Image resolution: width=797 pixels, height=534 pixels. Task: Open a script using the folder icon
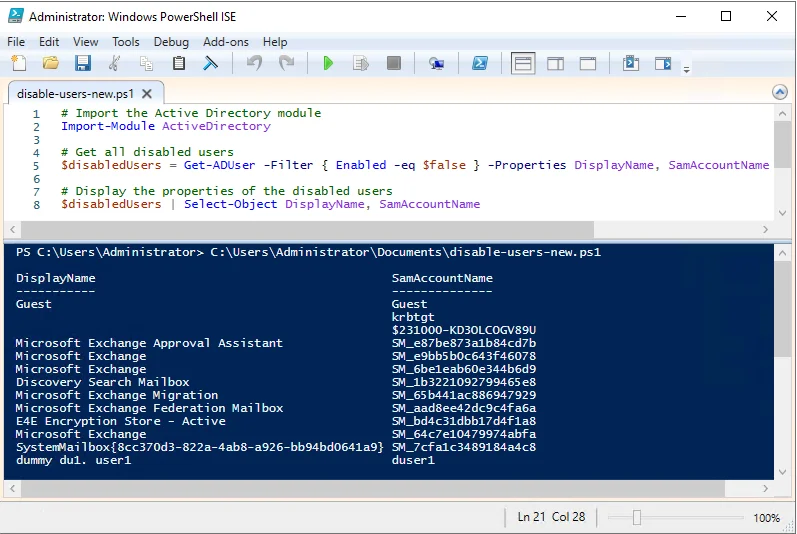click(50, 64)
